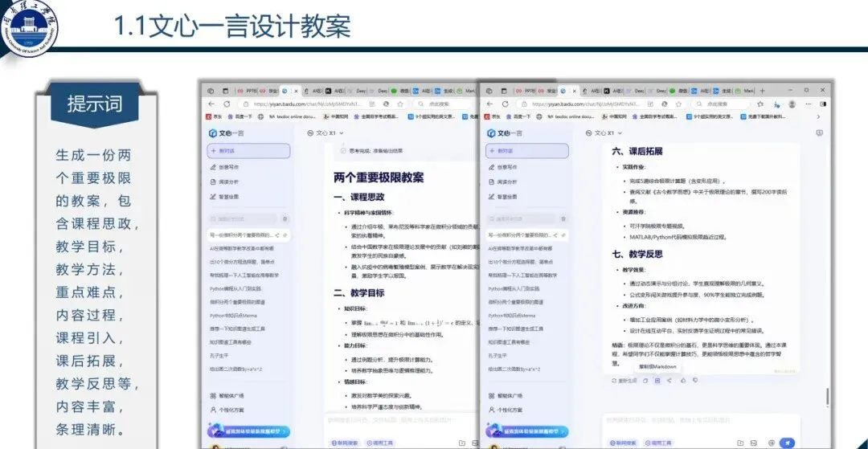The width and height of the screenshot is (868, 449).
Task: Switch to 生成 tab in right window
Action: click(721, 91)
